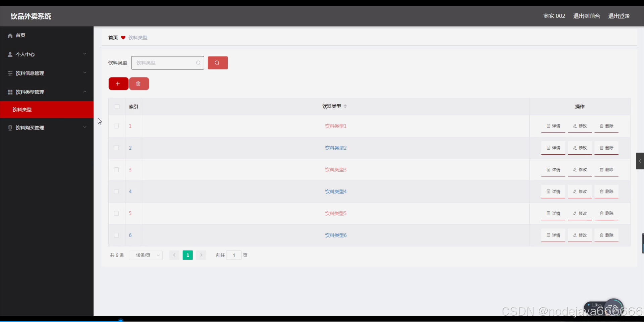The image size is (644, 322).
Task: Click the 饮品外卖系统 title
Action: click(31, 16)
